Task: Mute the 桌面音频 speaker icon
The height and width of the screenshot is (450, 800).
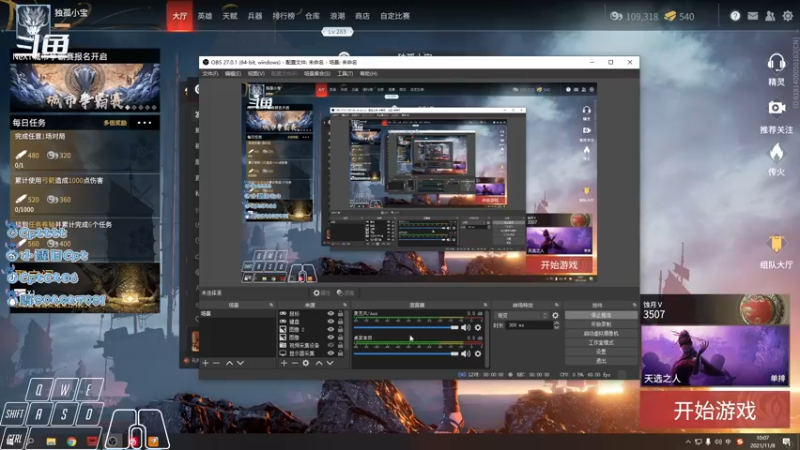Action: coord(466,353)
